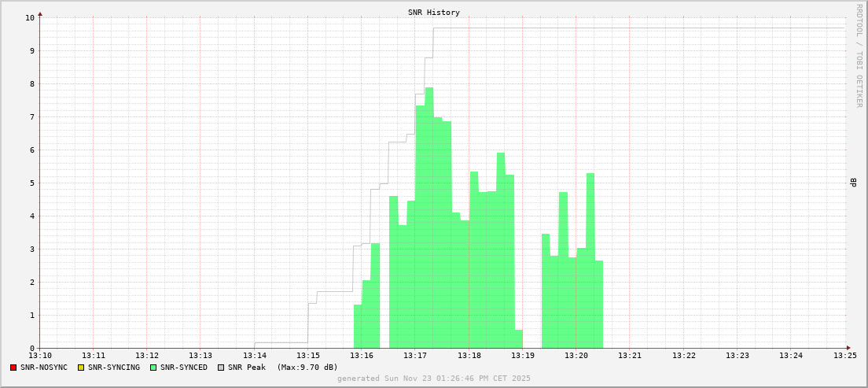The image size is (868, 388).
Task: Click the 13:10 time axis label
Action: click(x=39, y=356)
